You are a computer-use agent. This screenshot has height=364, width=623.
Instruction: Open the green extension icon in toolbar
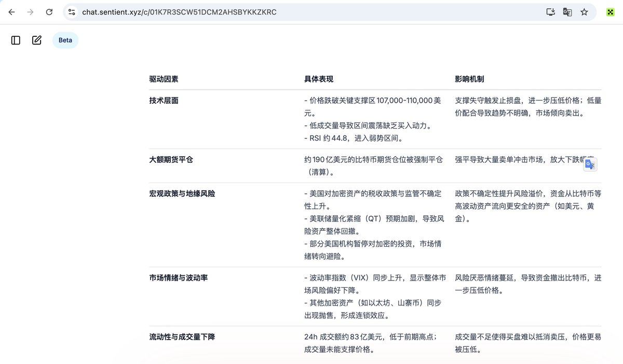pyautogui.click(x=611, y=12)
